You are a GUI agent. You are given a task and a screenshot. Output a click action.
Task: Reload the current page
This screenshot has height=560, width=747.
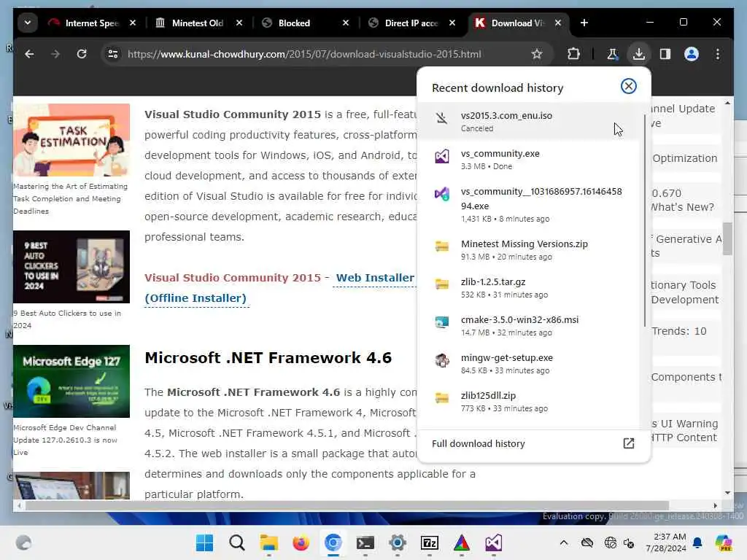82,54
